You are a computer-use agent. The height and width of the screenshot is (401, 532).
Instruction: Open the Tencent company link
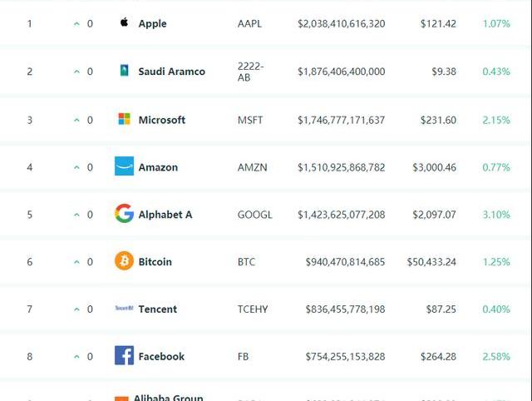(x=157, y=309)
